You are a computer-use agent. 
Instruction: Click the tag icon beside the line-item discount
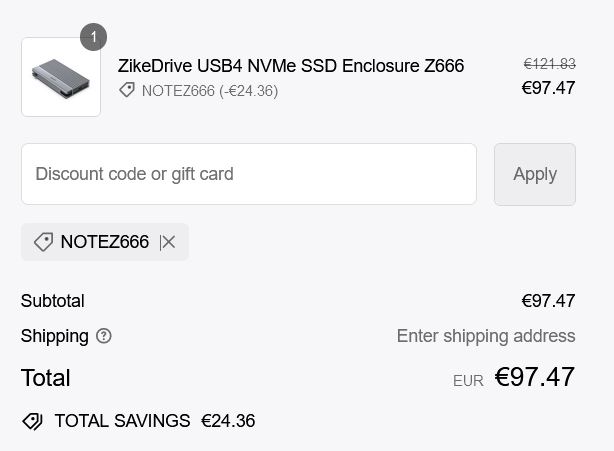127,91
